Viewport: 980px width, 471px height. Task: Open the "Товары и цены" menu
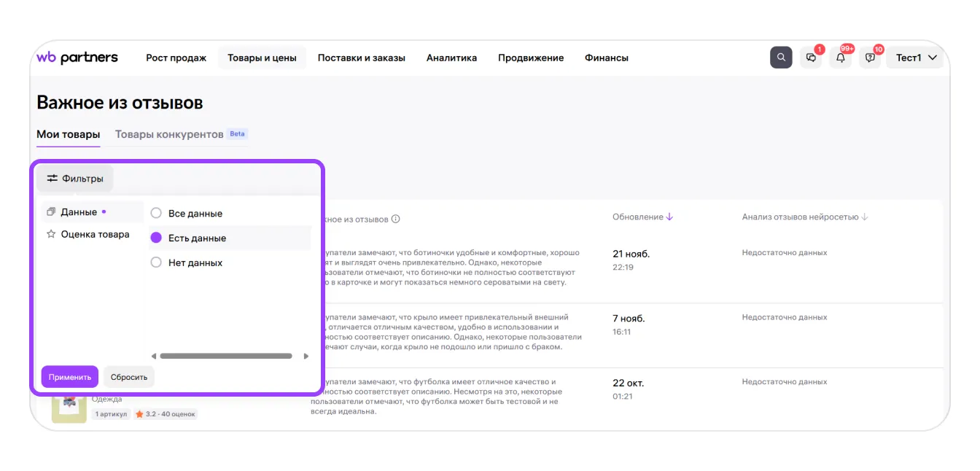(x=262, y=58)
